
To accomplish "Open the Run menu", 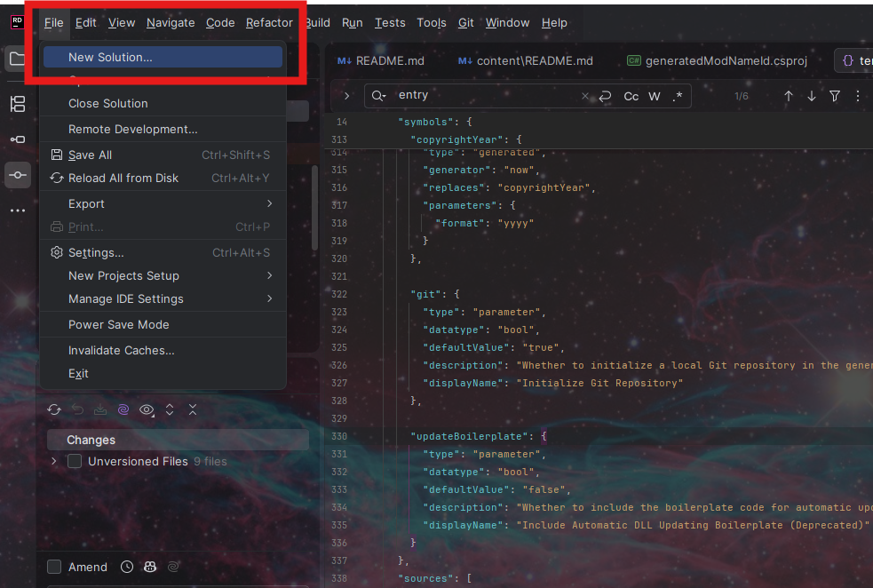I will click(352, 23).
